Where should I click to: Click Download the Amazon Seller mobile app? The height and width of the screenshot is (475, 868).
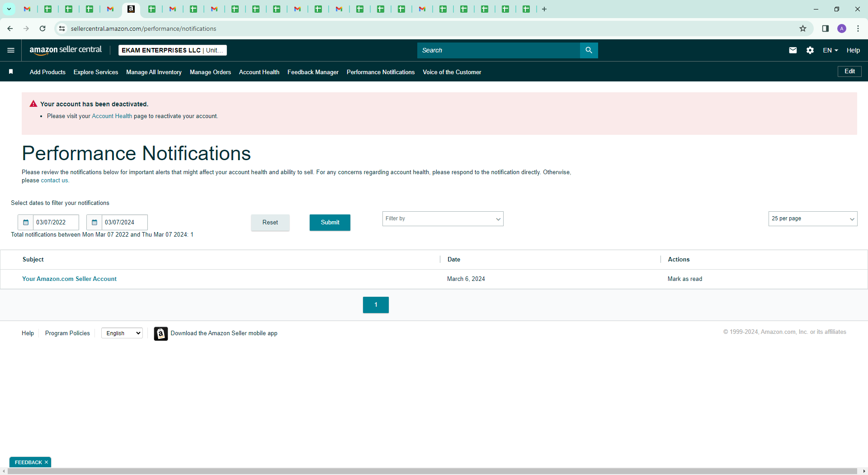click(224, 333)
